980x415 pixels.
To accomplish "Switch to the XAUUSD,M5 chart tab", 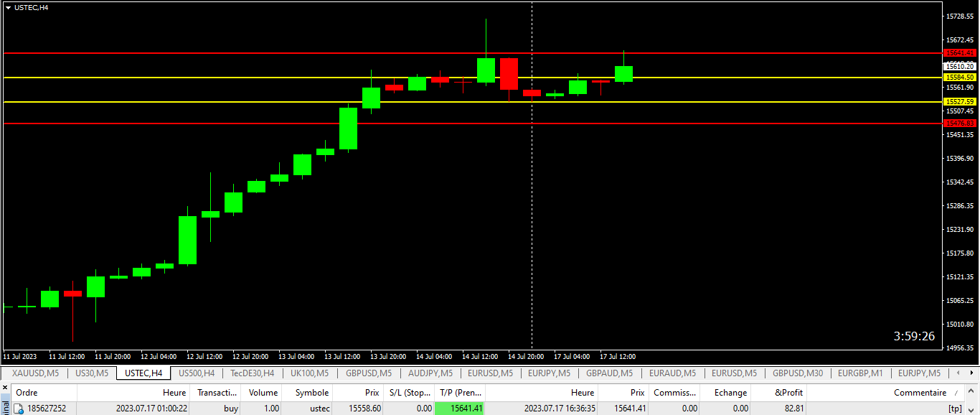I will [x=36, y=373].
